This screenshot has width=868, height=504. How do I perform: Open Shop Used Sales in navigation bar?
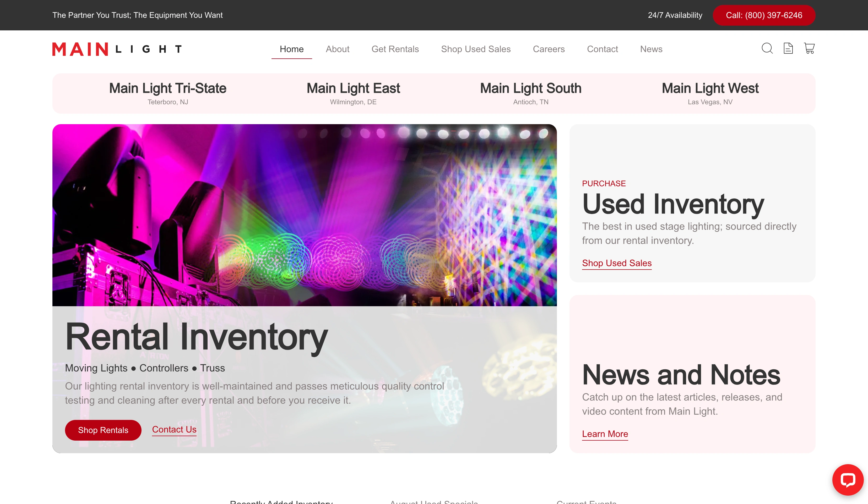[x=476, y=49]
